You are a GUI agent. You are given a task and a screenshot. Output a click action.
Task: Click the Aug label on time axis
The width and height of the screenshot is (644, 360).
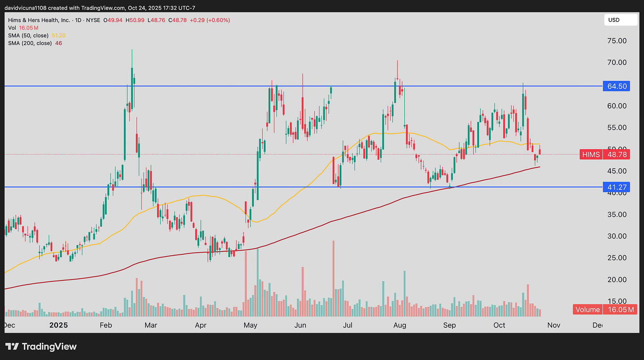[x=400, y=325]
